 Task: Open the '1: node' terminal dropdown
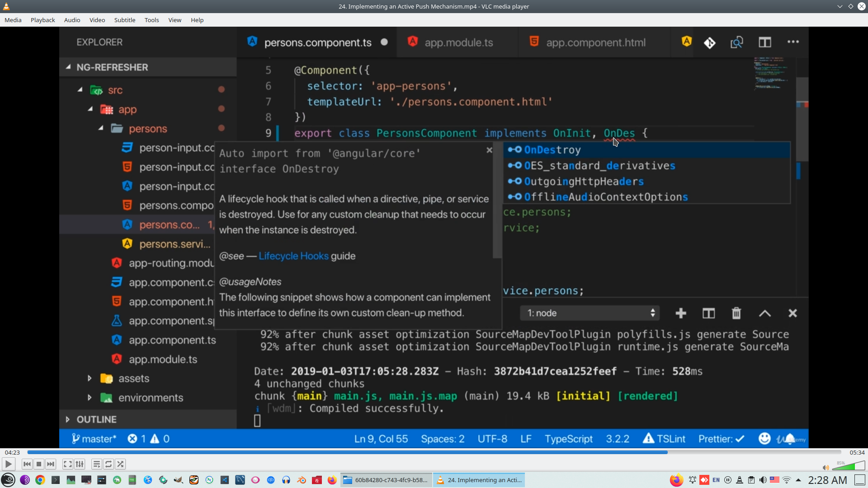[590, 313]
